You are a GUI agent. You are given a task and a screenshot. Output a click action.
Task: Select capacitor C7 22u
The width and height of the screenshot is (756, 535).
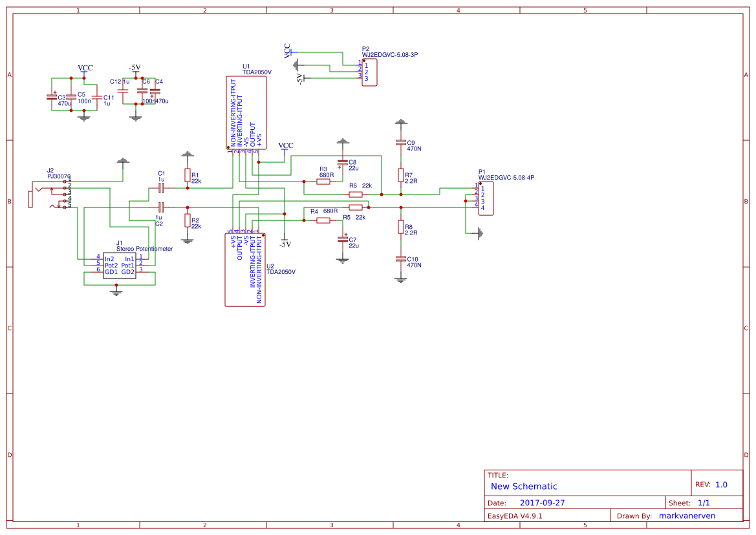coord(341,240)
